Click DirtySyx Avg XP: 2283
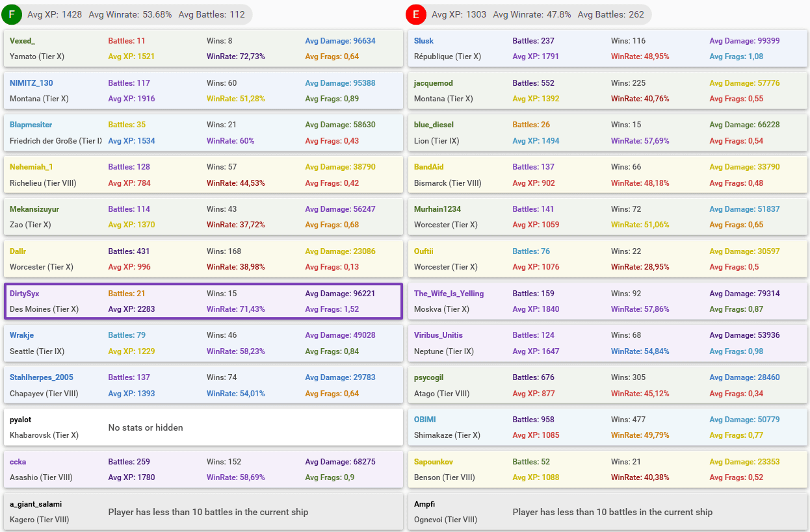This screenshot has height=532, width=810. click(131, 309)
